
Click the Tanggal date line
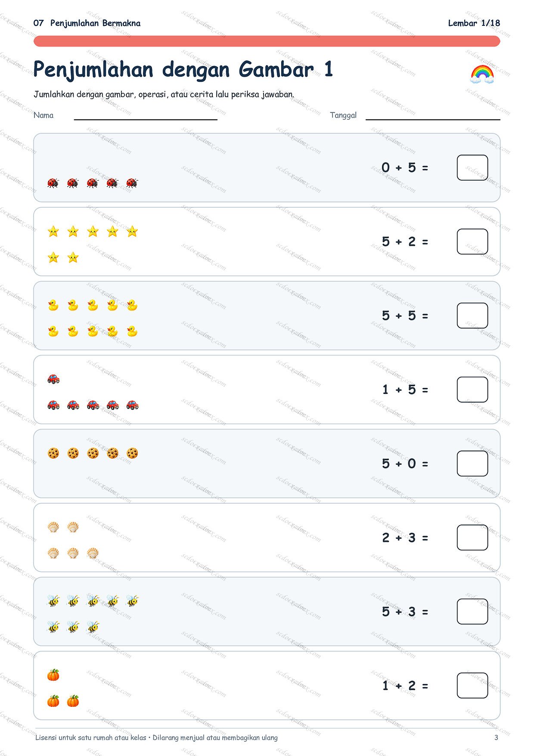coord(433,119)
